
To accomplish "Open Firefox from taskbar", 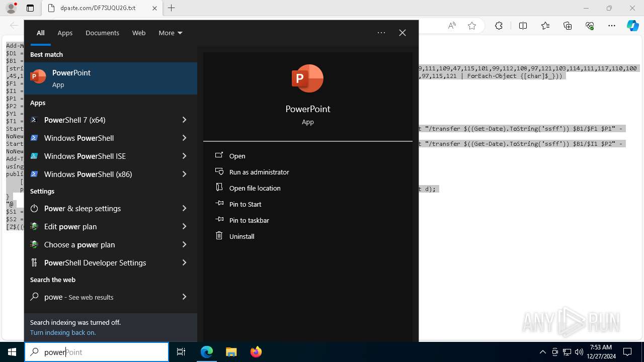I will click(256, 352).
